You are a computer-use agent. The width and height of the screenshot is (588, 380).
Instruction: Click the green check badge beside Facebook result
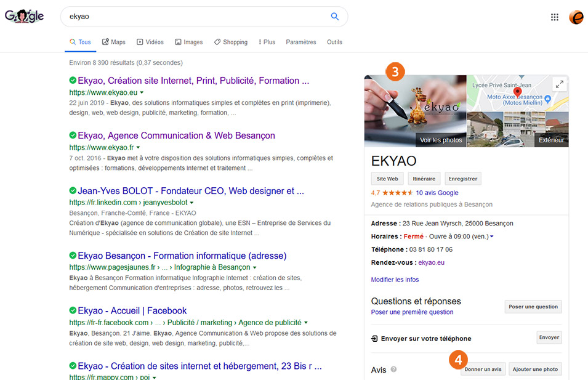pos(73,310)
